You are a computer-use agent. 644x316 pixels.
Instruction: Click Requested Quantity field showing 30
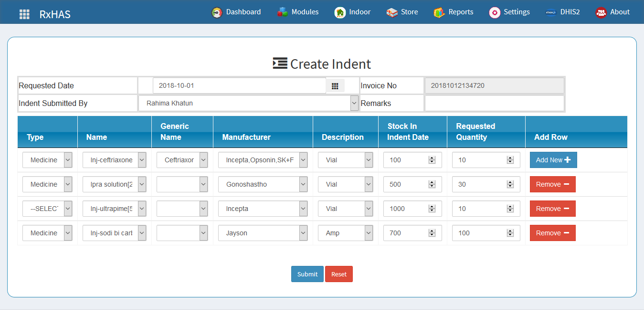coord(486,184)
